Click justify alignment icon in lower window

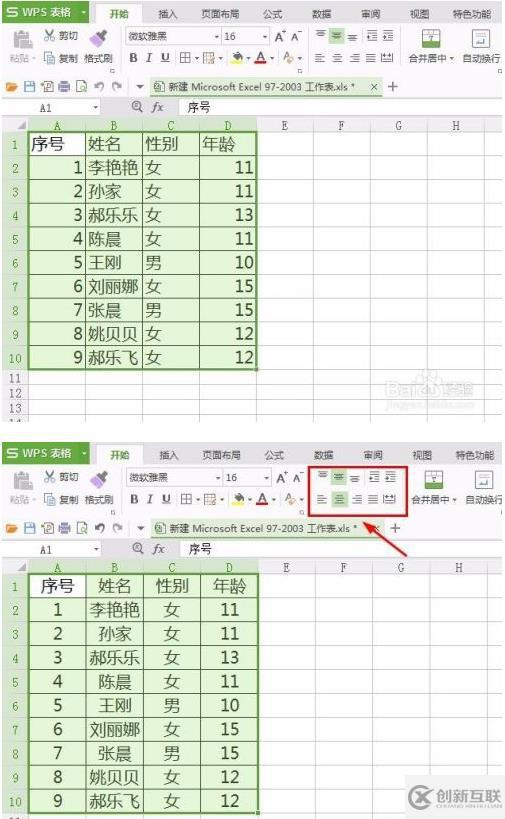pyautogui.click(x=373, y=499)
